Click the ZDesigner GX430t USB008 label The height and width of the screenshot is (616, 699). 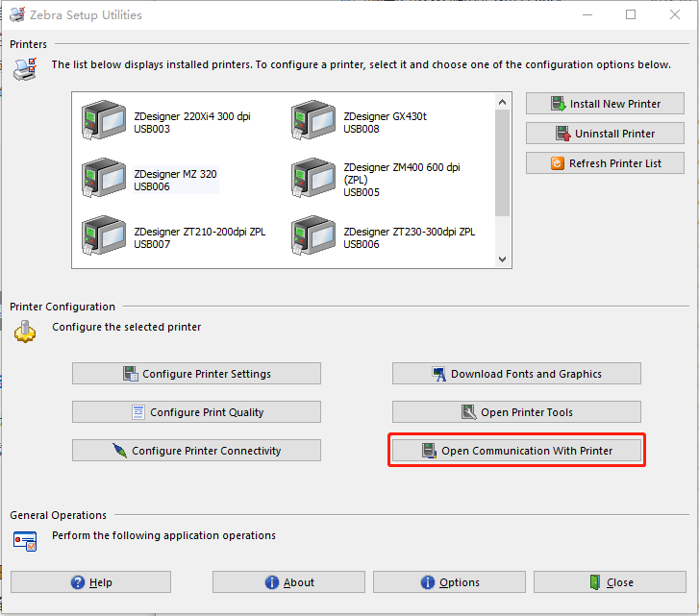click(x=385, y=122)
